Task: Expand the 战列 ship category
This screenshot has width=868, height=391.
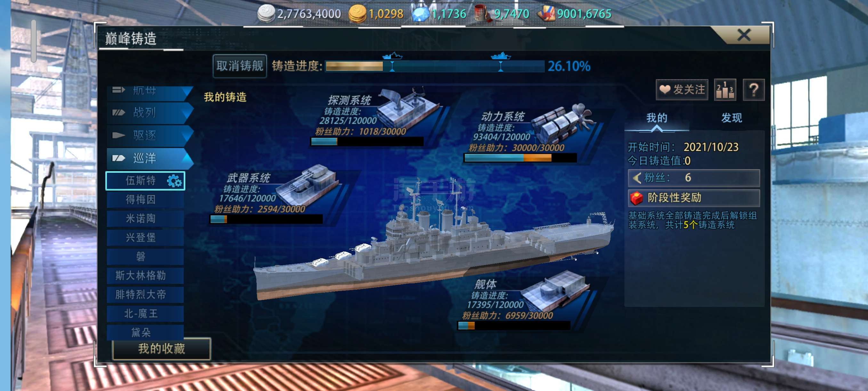Action: (150, 112)
